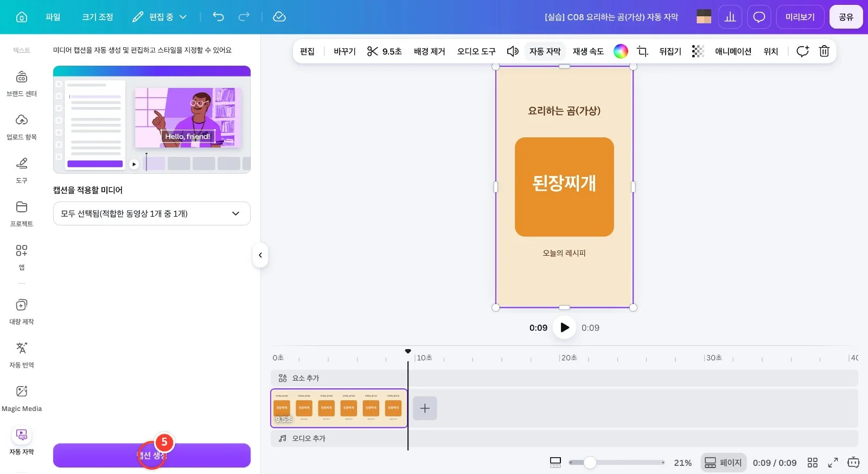Open 브랜드 센터 in the sidebar
The height and width of the screenshot is (474, 868).
[22, 84]
